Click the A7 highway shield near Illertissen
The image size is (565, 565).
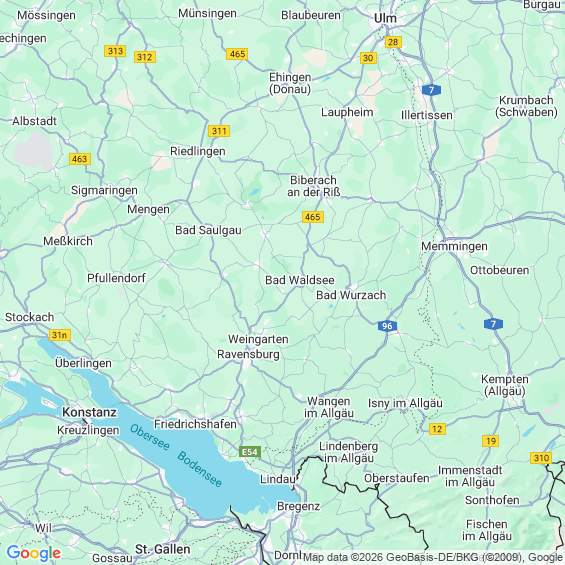pos(431,90)
